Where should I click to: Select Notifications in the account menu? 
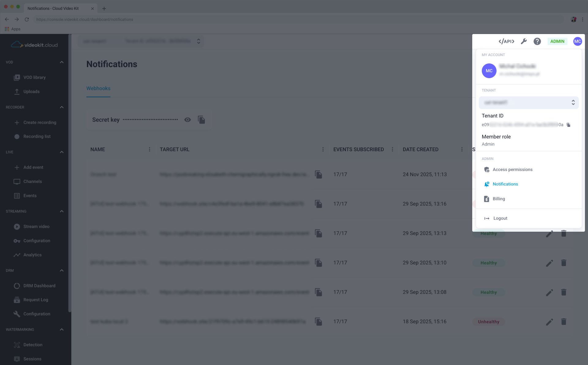point(505,184)
